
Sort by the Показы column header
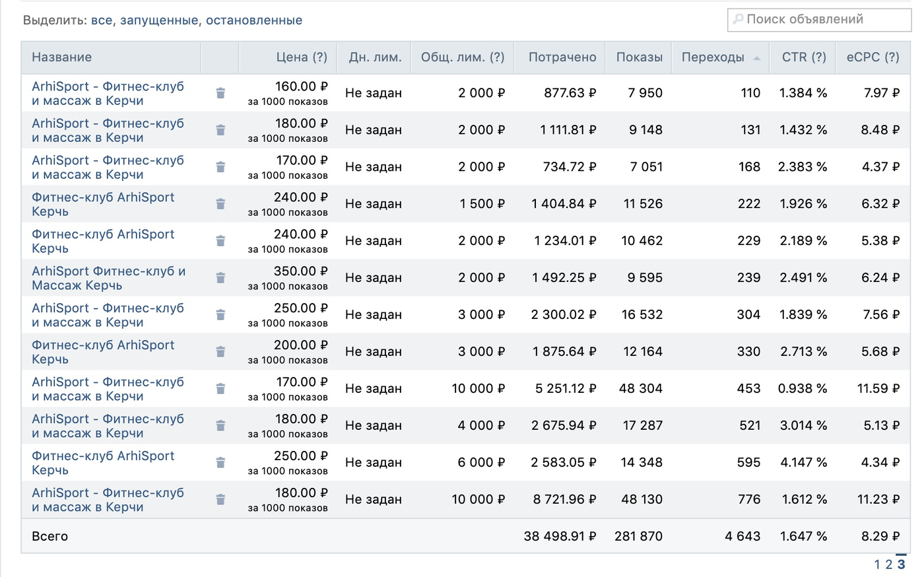pyautogui.click(x=640, y=57)
